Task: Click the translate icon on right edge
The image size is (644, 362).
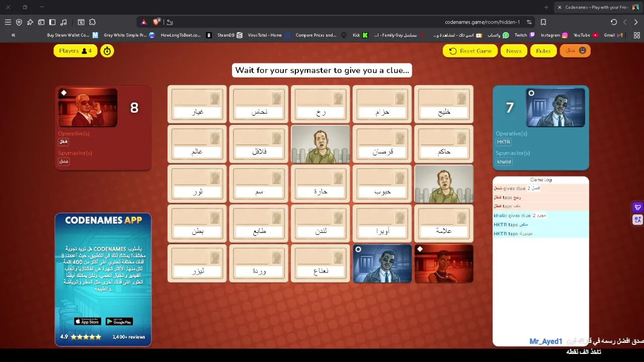Action: click(637, 219)
